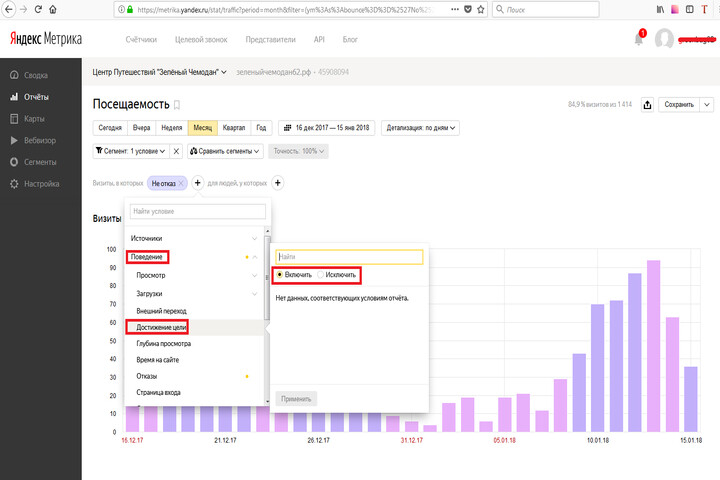Expand the Просмотр subcategory
This screenshot has height=480, width=720.
254,275
